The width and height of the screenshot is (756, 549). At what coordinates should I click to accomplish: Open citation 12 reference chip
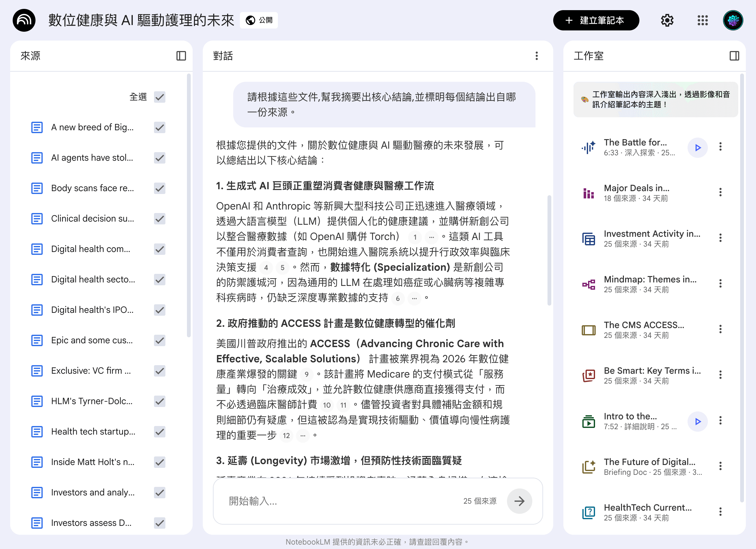pos(286,436)
